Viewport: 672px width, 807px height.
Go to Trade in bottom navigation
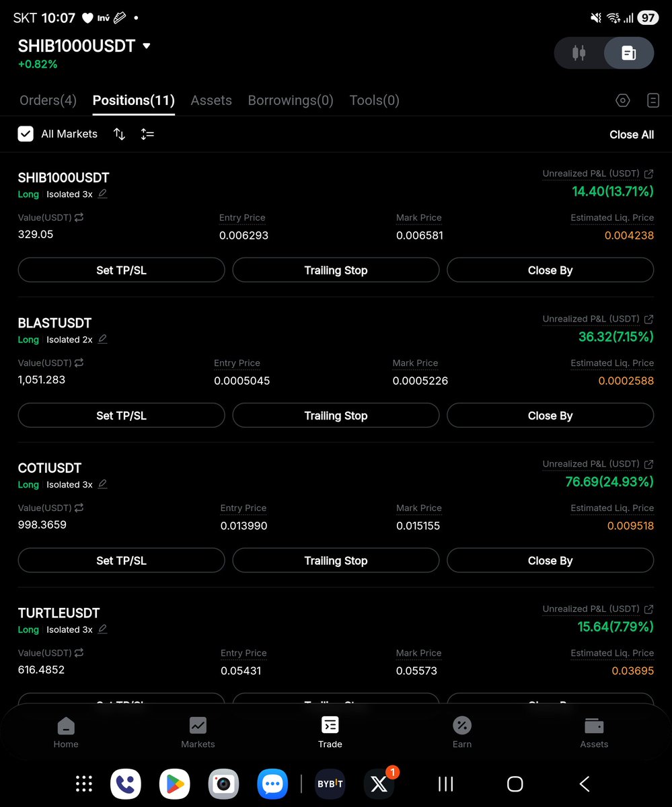coord(330,732)
